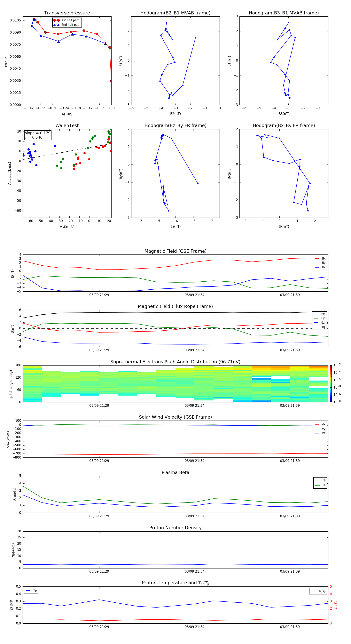The image size is (351, 644).
Task: Select 'Bz' in GSE magnetic field legend
Action: (x=320, y=267)
